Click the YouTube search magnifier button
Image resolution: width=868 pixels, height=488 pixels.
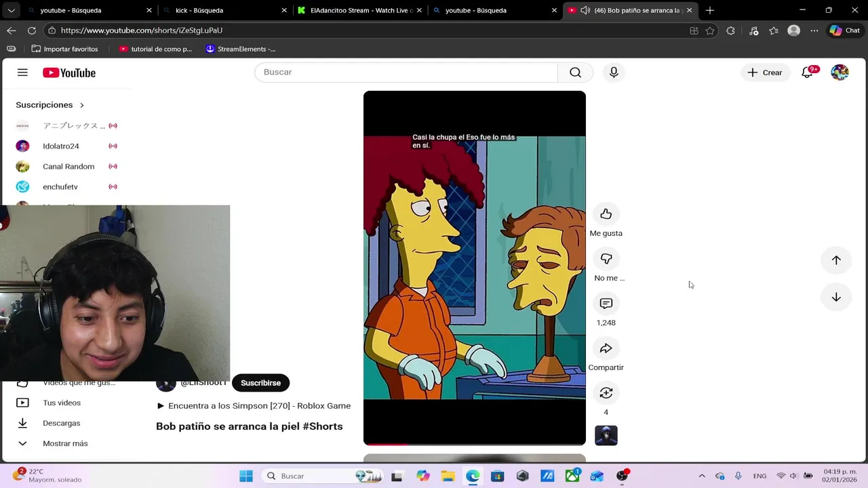coord(575,73)
